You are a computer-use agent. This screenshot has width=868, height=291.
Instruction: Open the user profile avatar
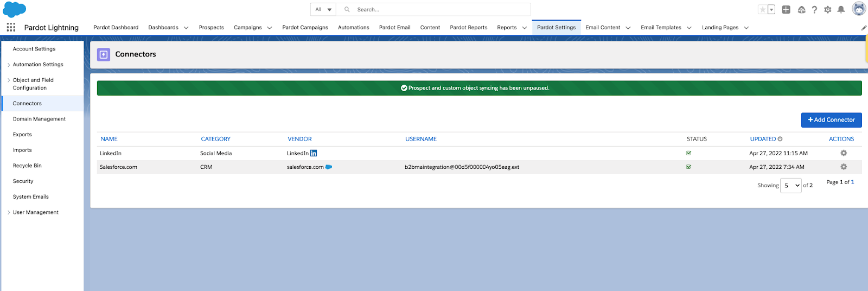(859, 9)
